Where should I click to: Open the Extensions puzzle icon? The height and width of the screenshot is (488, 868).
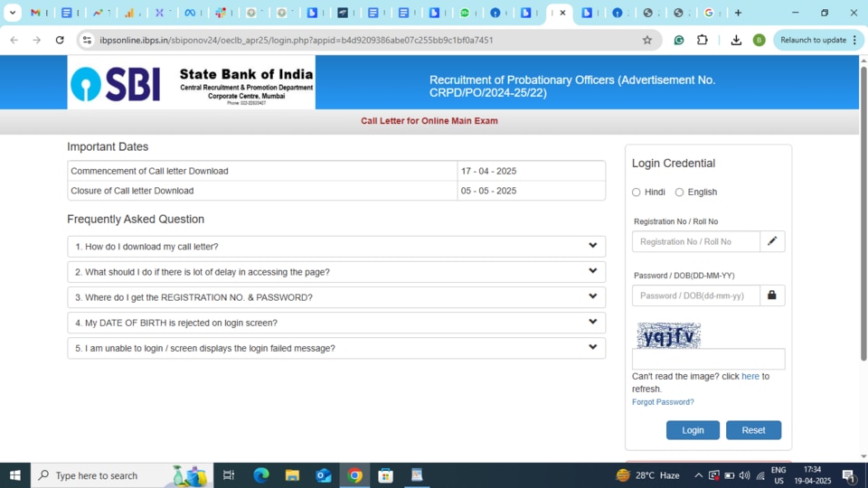[x=703, y=40]
